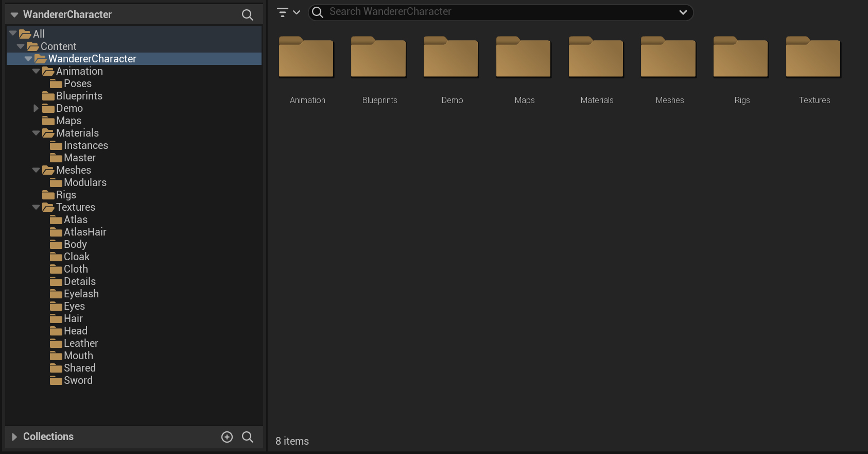Select Hair folder in tree

click(x=66, y=318)
